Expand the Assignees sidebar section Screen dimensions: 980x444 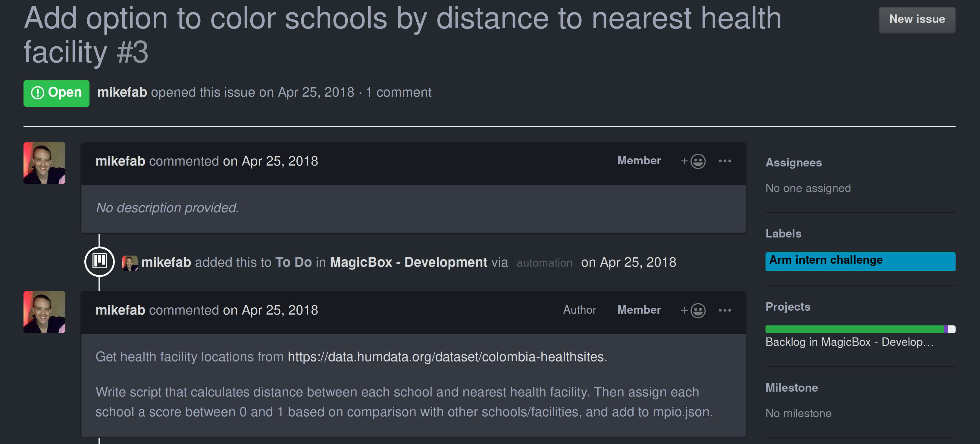794,163
